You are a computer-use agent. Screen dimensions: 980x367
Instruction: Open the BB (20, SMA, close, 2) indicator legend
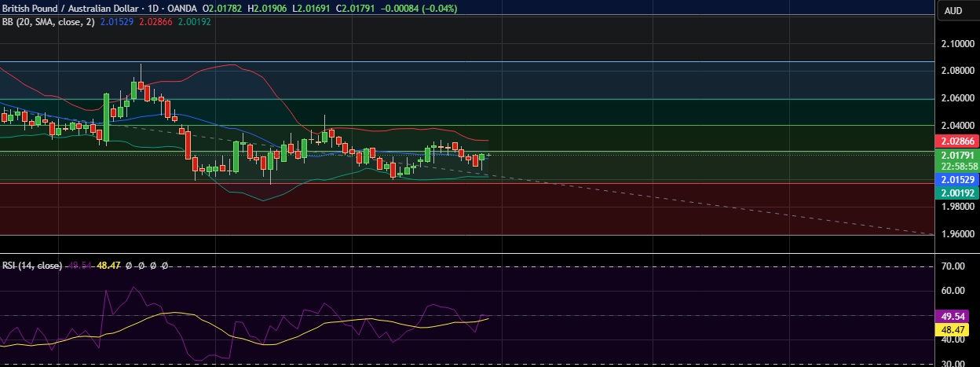tap(48, 22)
